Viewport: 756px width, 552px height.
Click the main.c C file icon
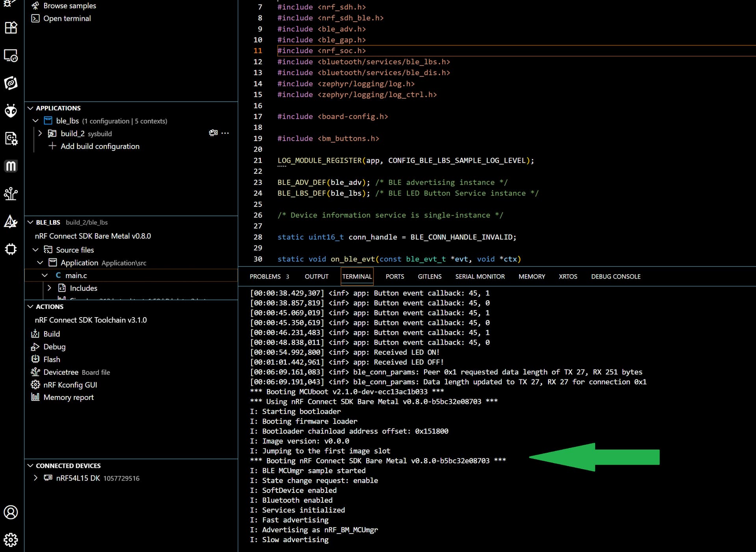[x=58, y=275]
